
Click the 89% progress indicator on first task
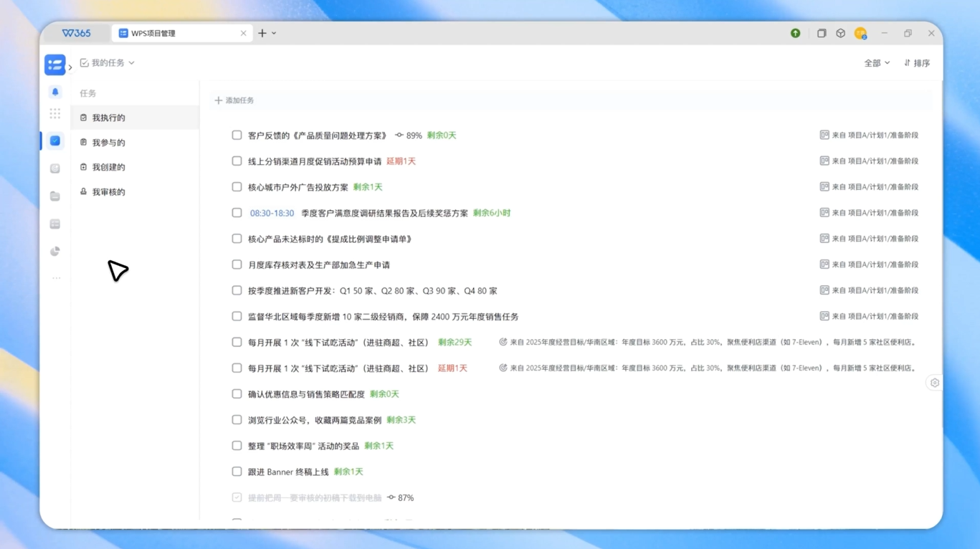point(409,135)
